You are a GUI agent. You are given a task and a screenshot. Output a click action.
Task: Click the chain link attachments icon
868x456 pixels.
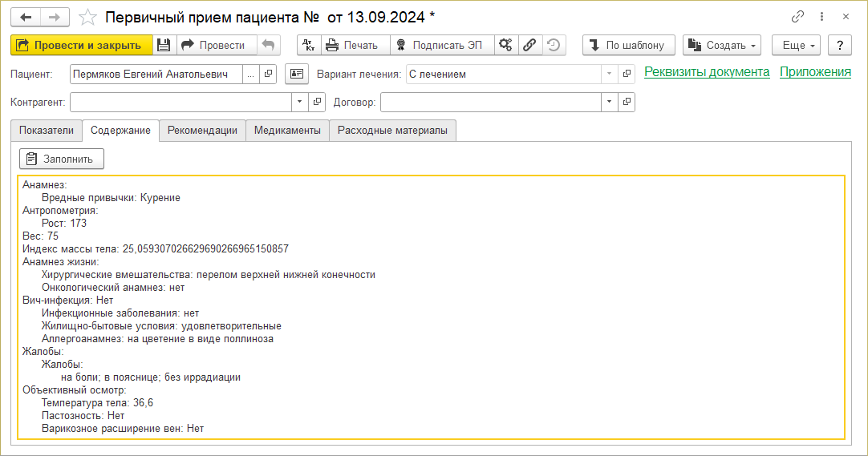(529, 46)
